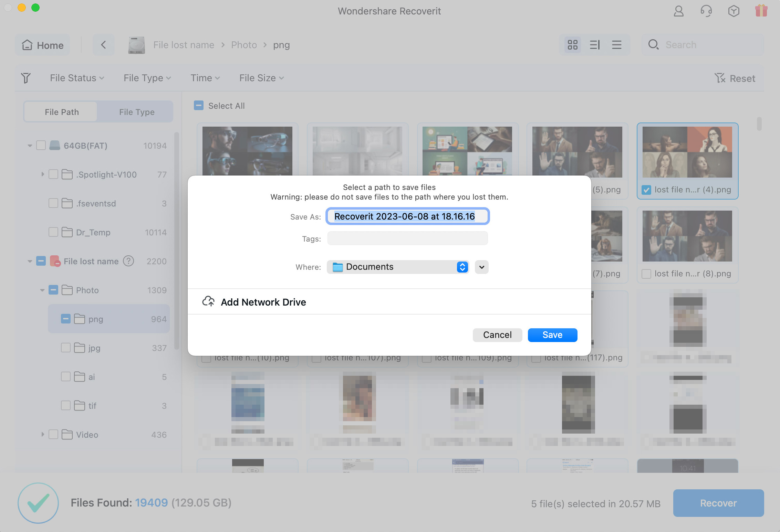
Task: Click the Photo breadcrumb
Action: pyautogui.click(x=244, y=45)
